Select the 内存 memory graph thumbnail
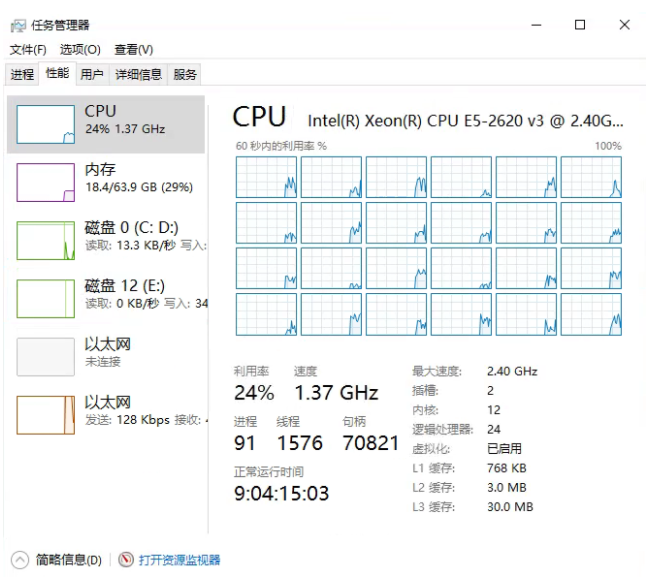 coord(45,181)
